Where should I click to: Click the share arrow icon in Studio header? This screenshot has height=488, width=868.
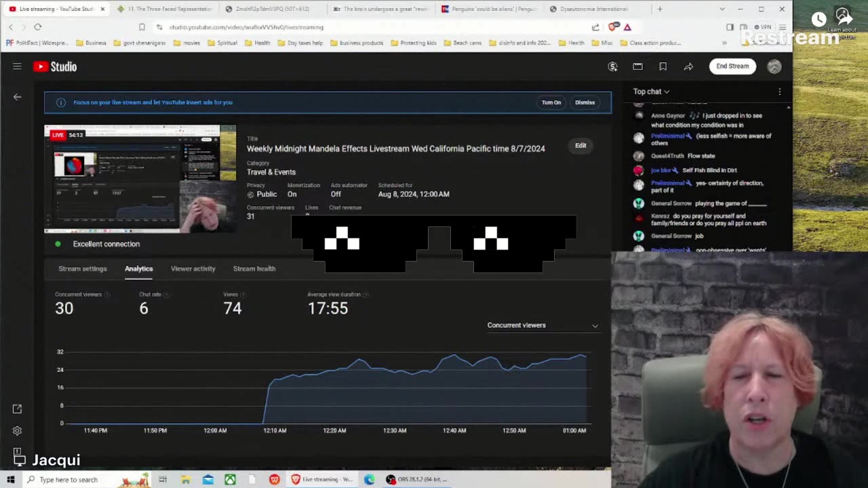pos(688,66)
